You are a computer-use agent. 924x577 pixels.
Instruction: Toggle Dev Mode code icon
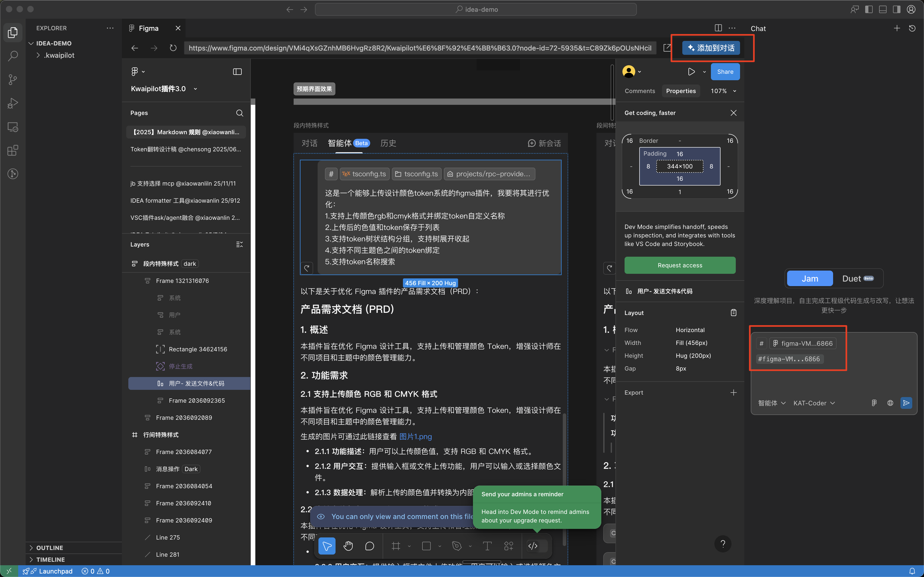tap(533, 546)
